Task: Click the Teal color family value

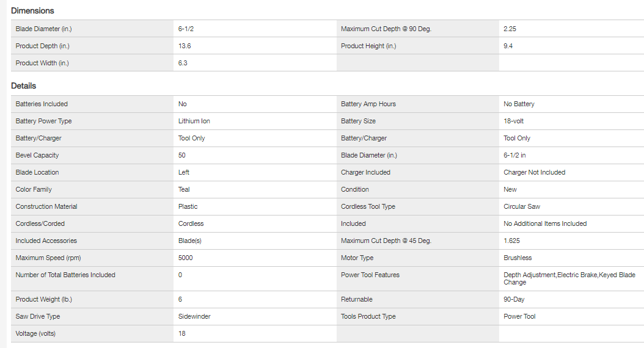Action: point(184,189)
